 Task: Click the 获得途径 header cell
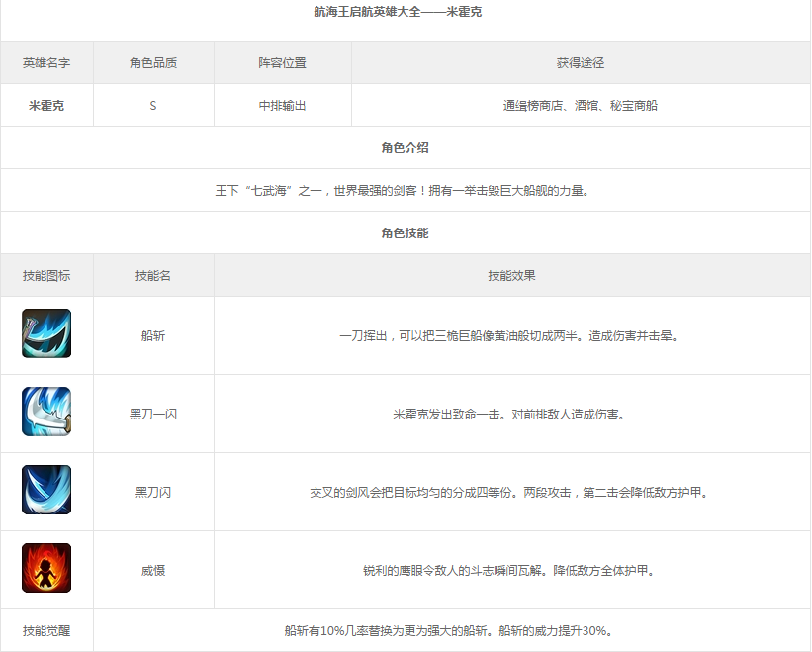[x=581, y=62]
